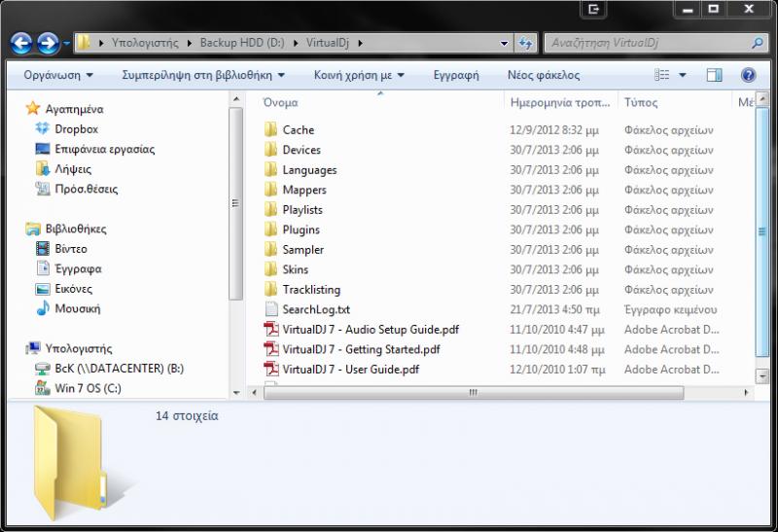Image resolution: width=778 pixels, height=532 pixels.
Task: Click the magnifier search icon
Action: 758,43
